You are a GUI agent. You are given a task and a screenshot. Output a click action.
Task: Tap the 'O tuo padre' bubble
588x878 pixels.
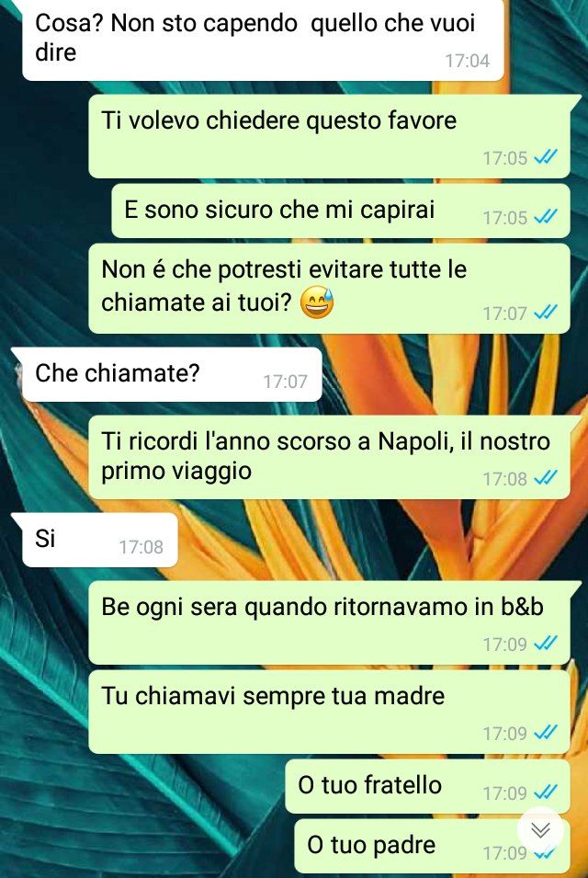click(432, 846)
